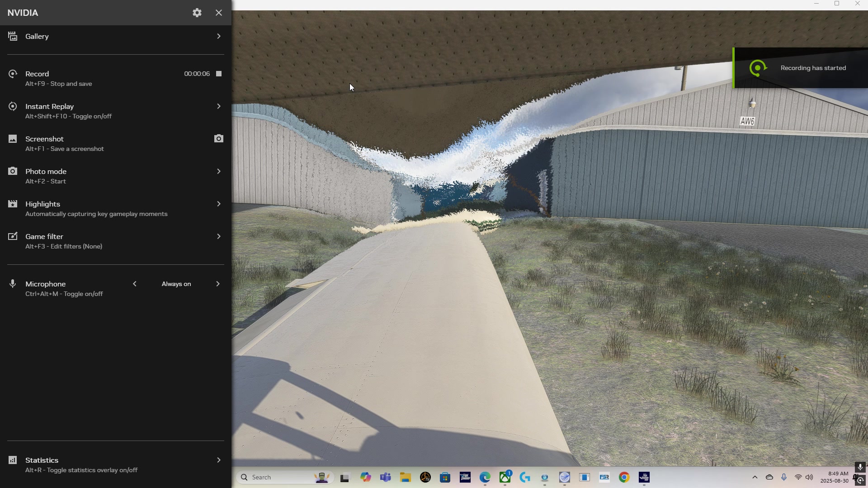Click the 'Always on' microphone value
The width and height of the screenshot is (868, 488).
[x=176, y=284]
